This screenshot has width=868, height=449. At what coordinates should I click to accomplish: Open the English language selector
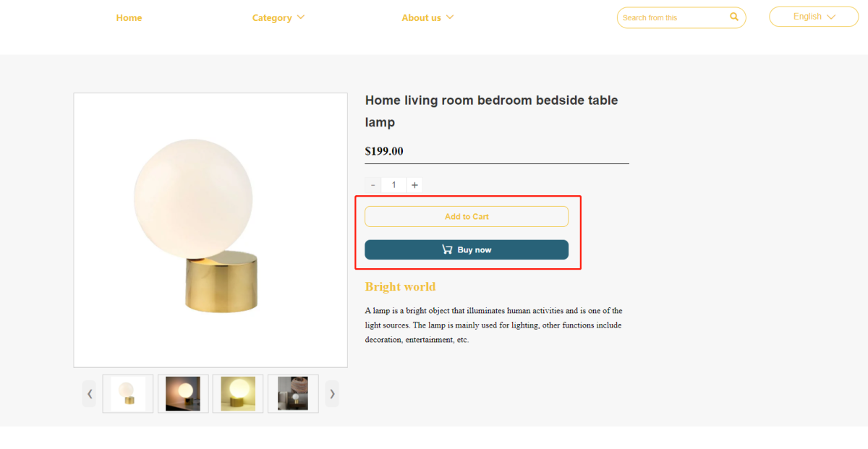[x=813, y=17]
